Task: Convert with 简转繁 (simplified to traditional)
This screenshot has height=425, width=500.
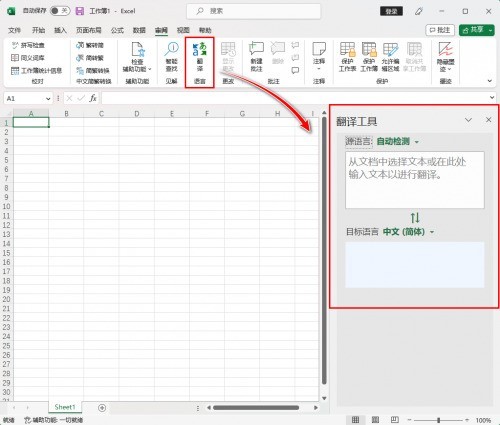Action: pyautogui.click(x=90, y=58)
